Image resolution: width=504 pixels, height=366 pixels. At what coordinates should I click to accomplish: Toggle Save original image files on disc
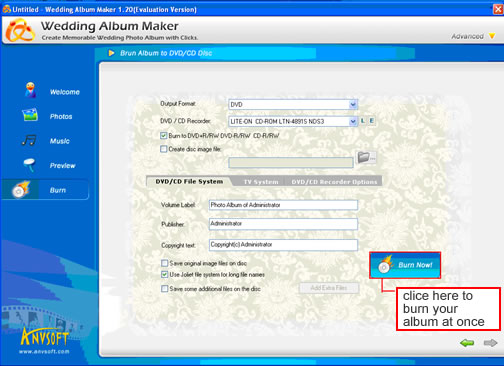tap(164, 263)
